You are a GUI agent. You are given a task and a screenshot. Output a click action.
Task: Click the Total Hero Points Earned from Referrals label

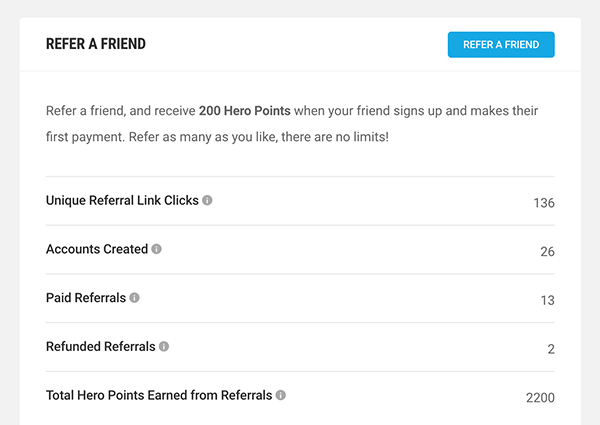click(158, 395)
